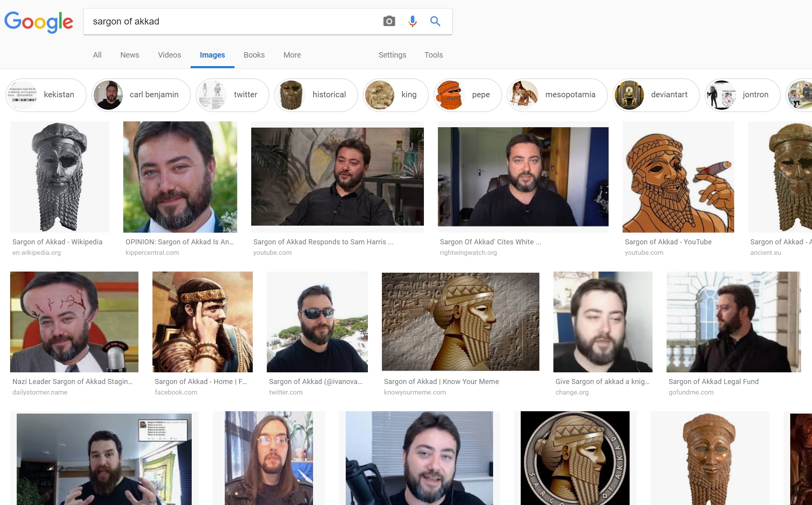
Task: Switch to the All tab
Action: coord(97,55)
